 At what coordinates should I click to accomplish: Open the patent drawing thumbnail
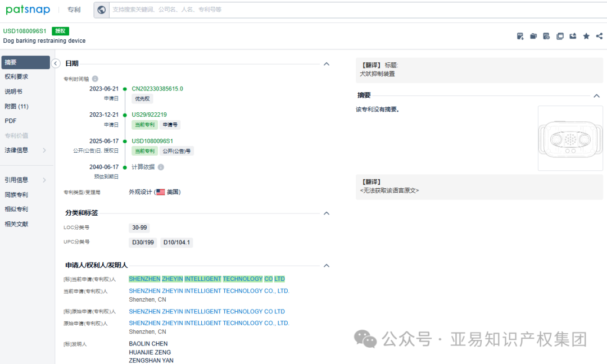570,139
